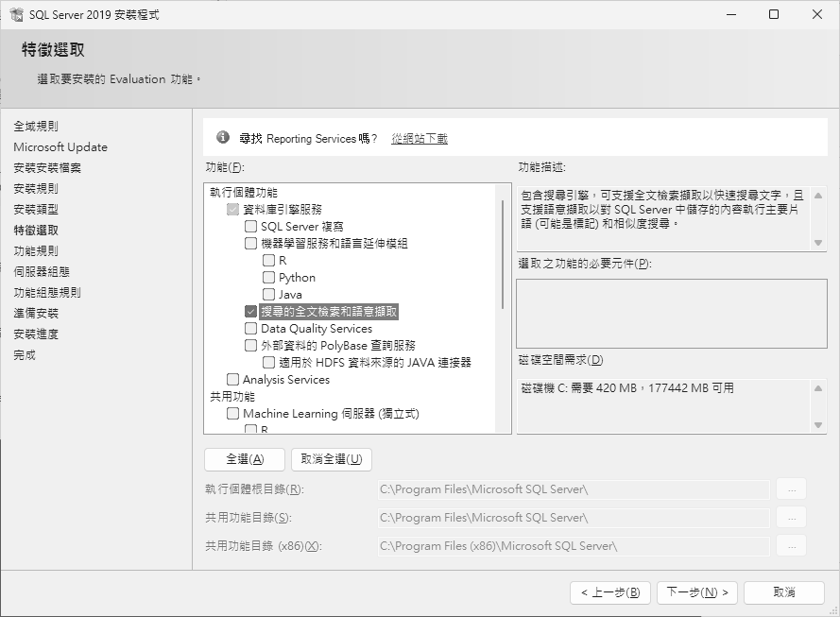Check 機器學習服務和語言延伸模組 feature
This screenshot has width=840, height=617.
coord(250,243)
